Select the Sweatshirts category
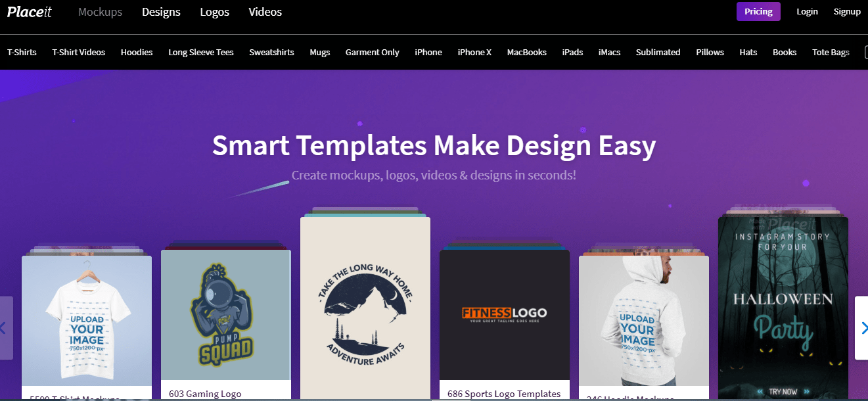 pos(271,53)
